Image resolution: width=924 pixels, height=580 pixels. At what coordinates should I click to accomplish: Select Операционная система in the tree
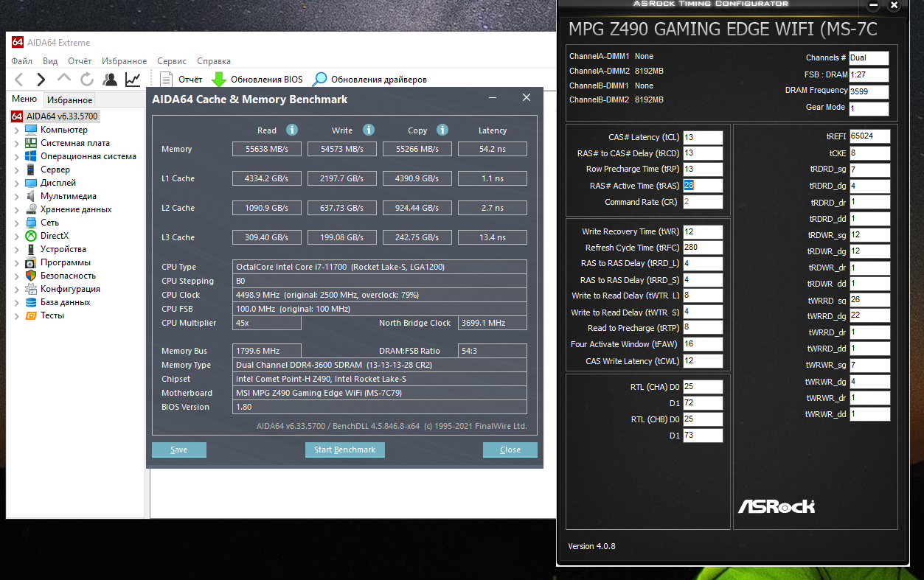88,156
